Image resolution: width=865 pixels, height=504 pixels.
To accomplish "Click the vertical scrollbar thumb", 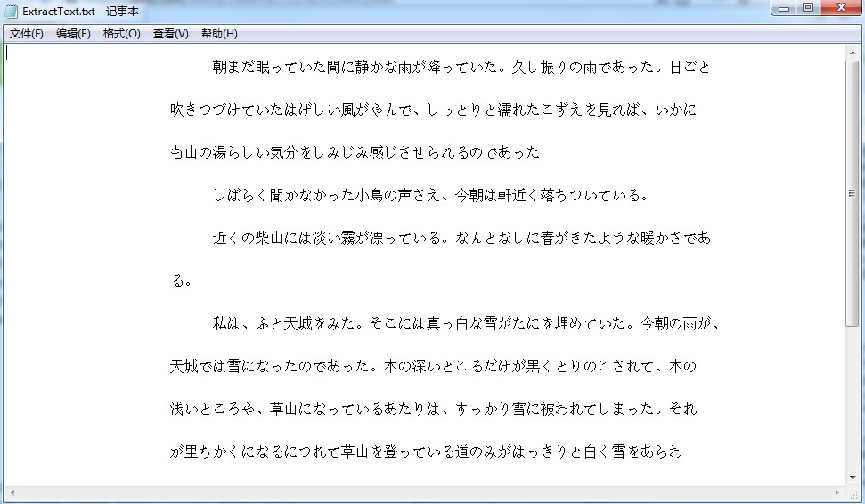I will (853, 193).
